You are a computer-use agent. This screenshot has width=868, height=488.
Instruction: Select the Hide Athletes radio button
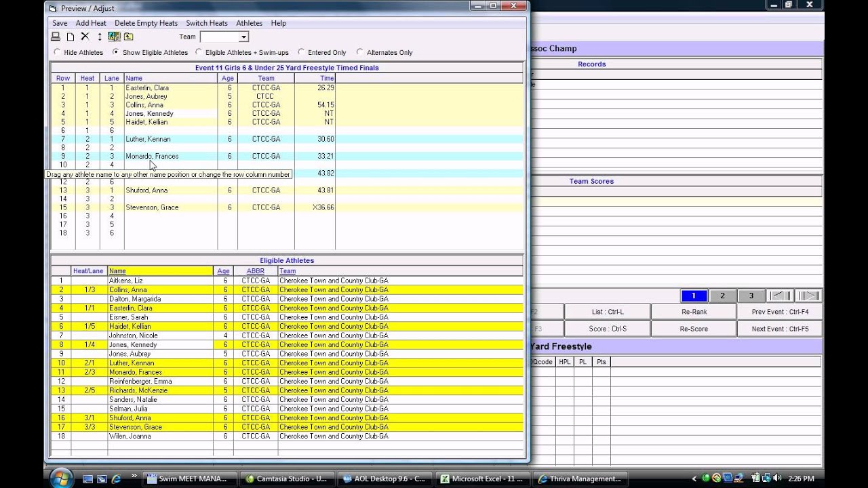tap(57, 52)
